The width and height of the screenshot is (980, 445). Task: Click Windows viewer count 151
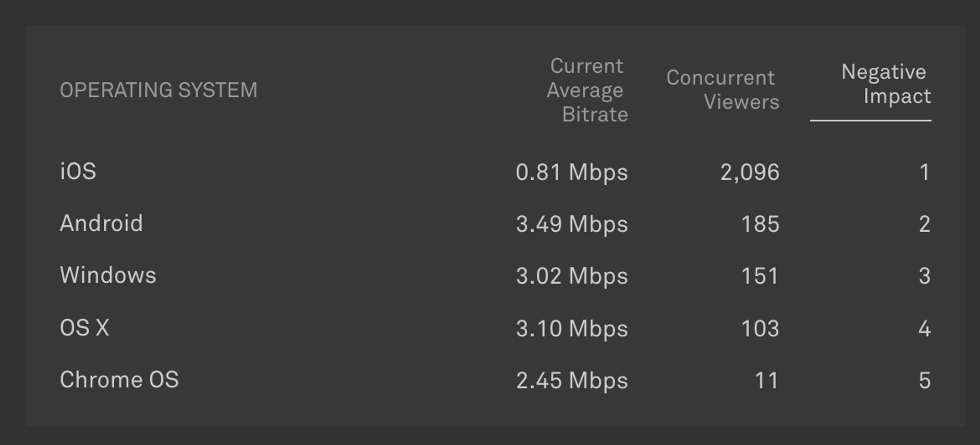coord(760,276)
